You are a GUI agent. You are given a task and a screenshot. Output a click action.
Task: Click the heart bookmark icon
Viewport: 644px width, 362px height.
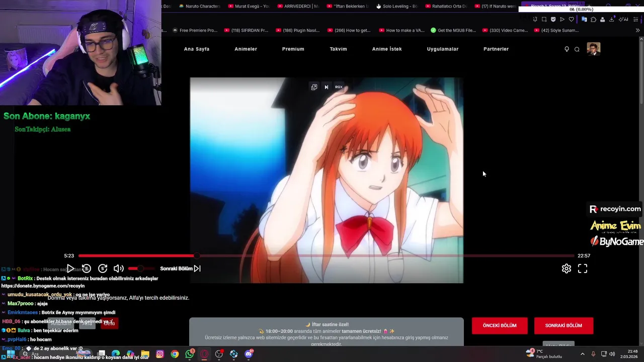point(571,19)
